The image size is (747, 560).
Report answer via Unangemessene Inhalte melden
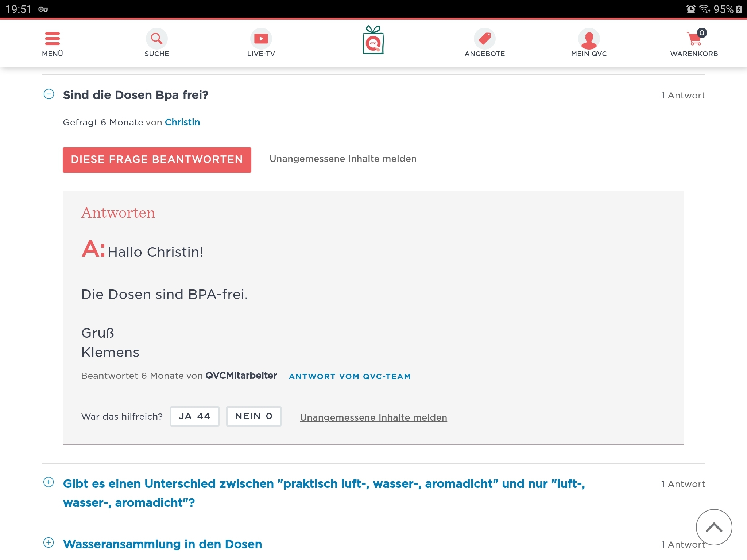373,417
